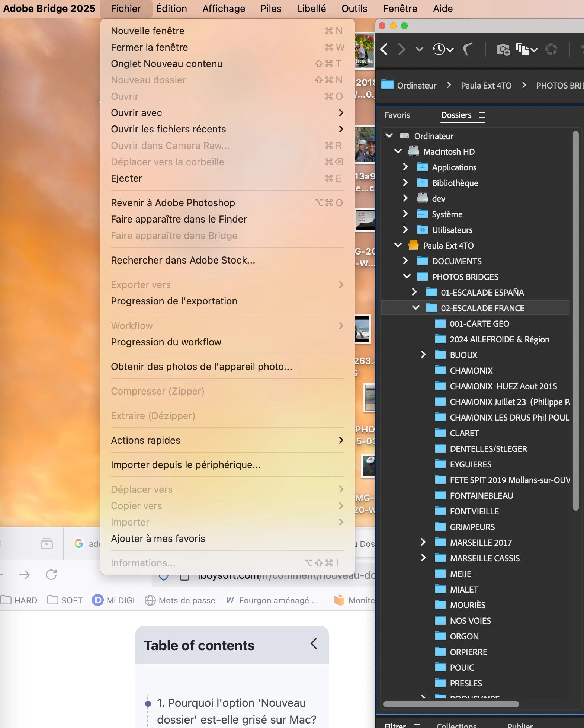
Task: Click the browser reload icon
Action: (x=51, y=575)
